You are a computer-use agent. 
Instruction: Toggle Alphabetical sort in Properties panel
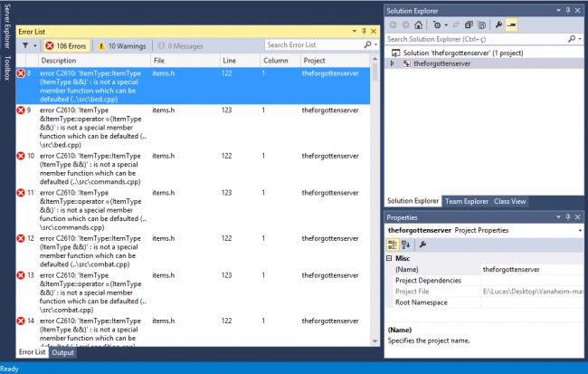coord(406,245)
